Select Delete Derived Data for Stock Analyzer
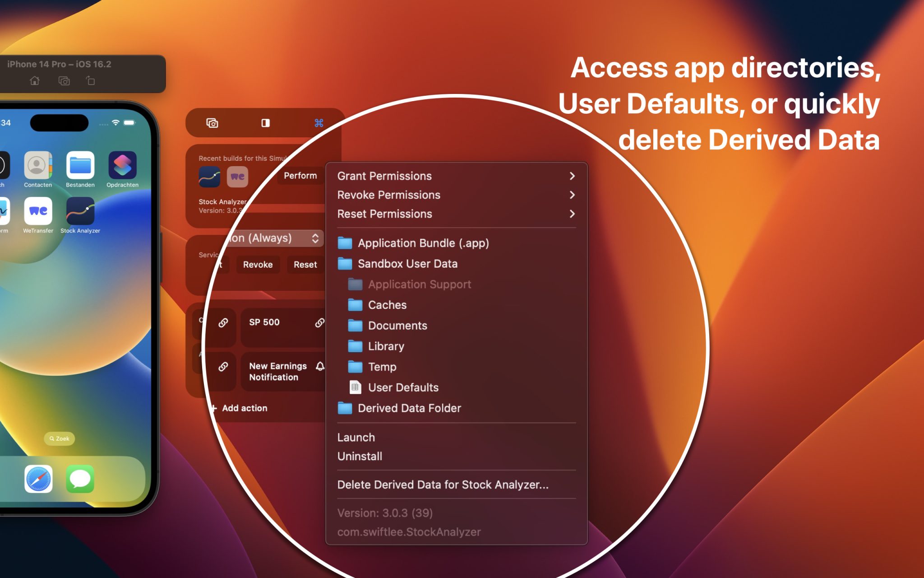 [457, 485]
